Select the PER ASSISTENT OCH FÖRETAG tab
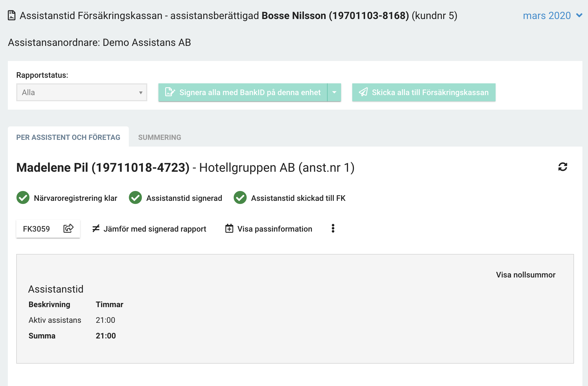 [x=68, y=137]
